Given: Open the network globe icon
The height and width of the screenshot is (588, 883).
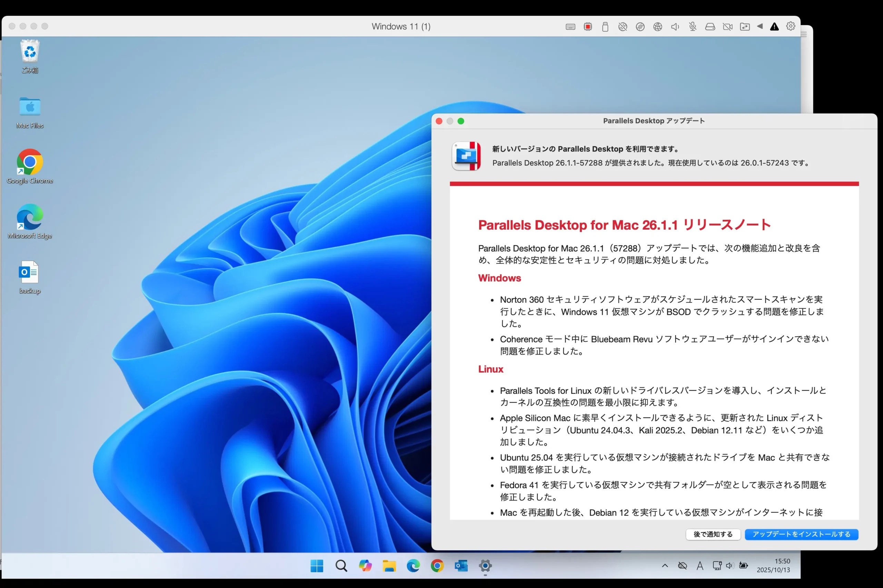Looking at the screenshot, I should pyautogui.click(x=657, y=27).
